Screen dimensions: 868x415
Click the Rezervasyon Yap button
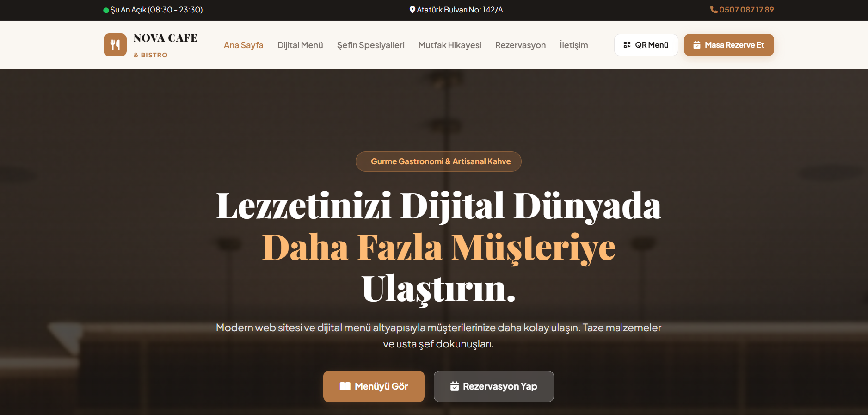pyautogui.click(x=494, y=386)
